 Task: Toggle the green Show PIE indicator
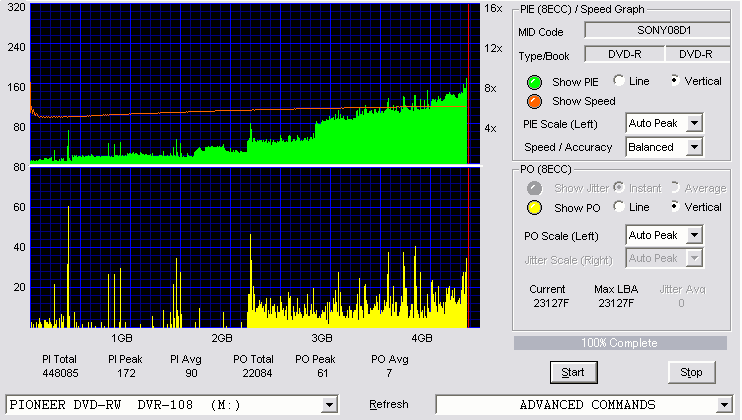(534, 82)
